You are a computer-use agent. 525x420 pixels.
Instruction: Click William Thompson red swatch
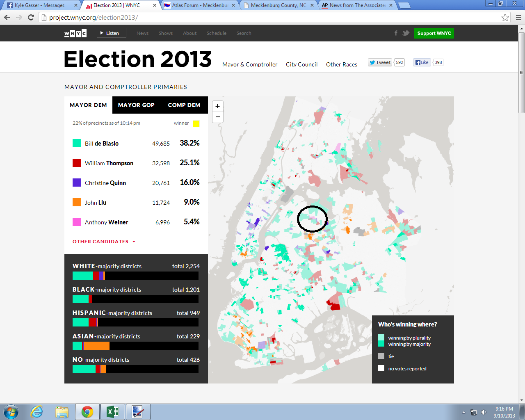77,163
